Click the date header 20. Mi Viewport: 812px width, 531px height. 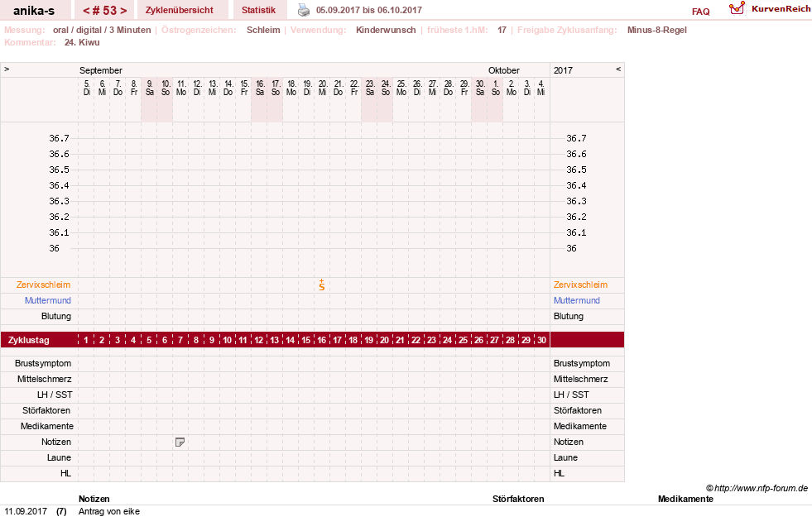322,88
